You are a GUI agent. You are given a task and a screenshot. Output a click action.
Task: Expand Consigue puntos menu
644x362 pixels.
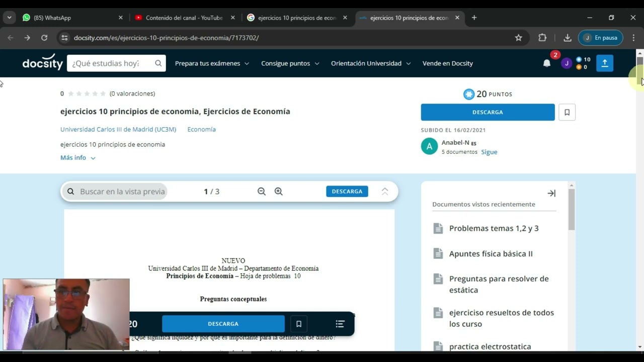(290, 63)
